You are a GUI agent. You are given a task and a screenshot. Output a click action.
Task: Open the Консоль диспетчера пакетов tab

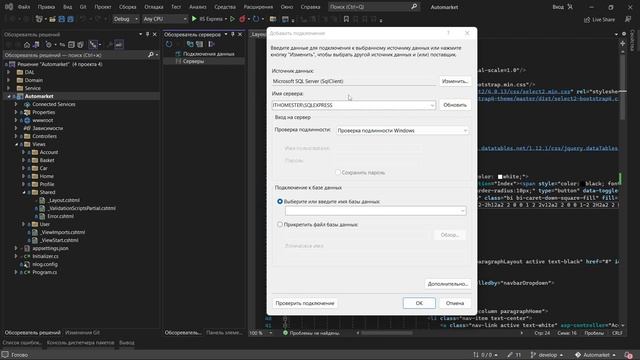80,342
